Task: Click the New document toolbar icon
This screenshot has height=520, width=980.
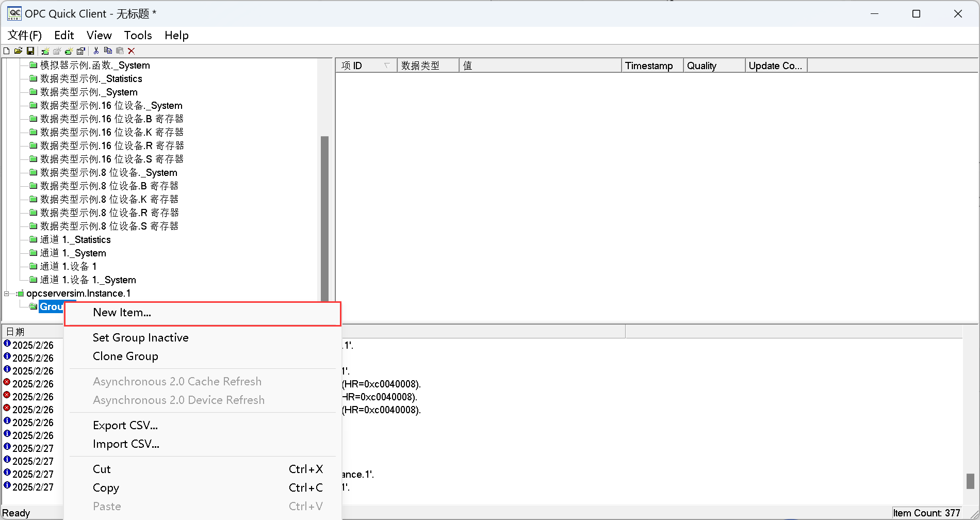Action: point(7,51)
